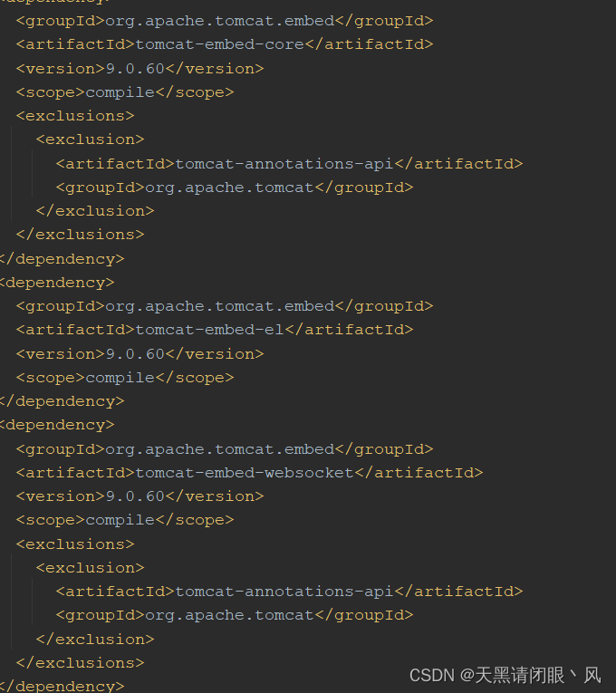Click the opening dependency tag before tomcat-embed-websocket
This screenshot has height=693, width=616.
click(x=57, y=425)
